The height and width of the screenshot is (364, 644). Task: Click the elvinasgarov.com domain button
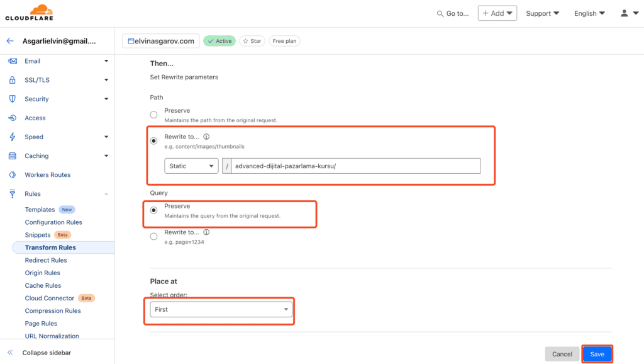pos(161,41)
